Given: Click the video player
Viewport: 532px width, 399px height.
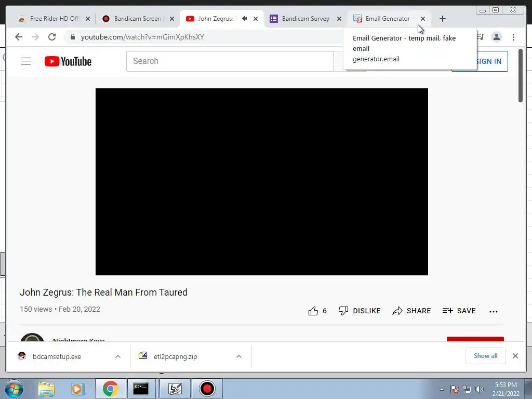Looking at the screenshot, I should tap(262, 182).
